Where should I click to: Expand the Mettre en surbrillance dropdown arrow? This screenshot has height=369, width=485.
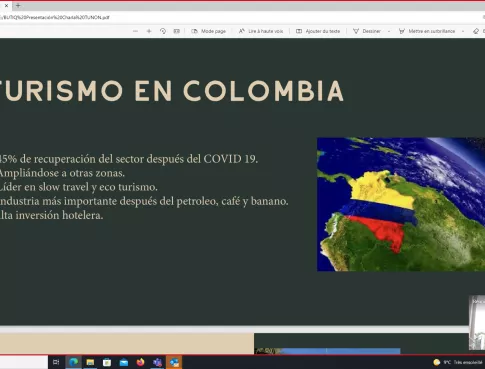tap(463, 31)
